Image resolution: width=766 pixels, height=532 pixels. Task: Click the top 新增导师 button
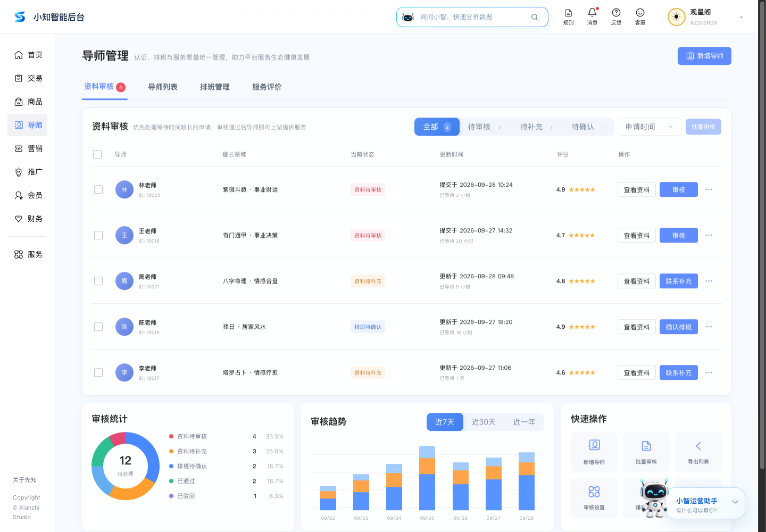pyautogui.click(x=704, y=56)
